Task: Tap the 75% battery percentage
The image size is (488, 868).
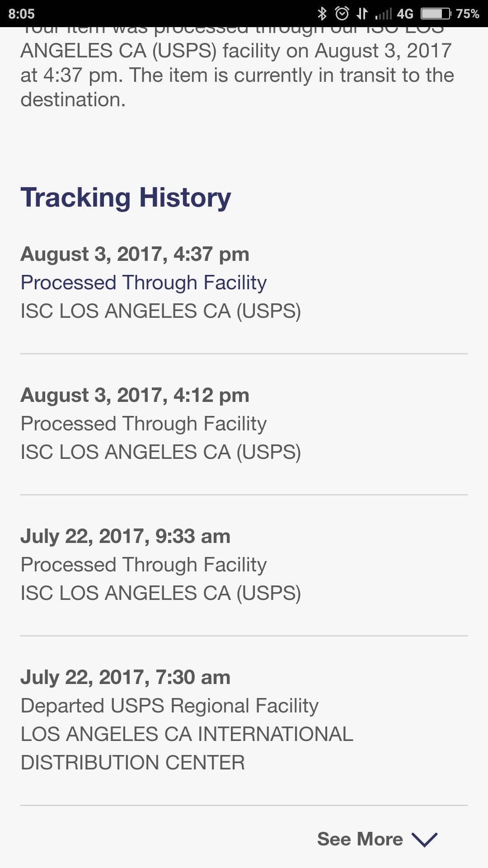Action: coord(467,14)
